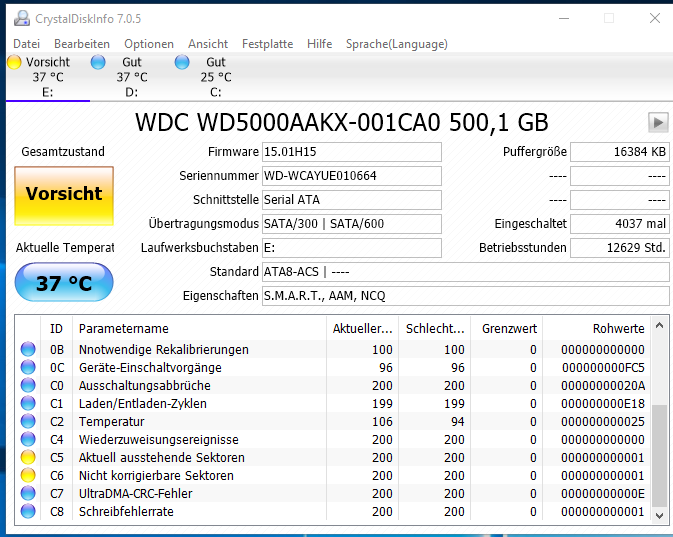Screen dimensions: 673x537
Task: Go to next disk with the arrow button
Action: tap(658, 123)
